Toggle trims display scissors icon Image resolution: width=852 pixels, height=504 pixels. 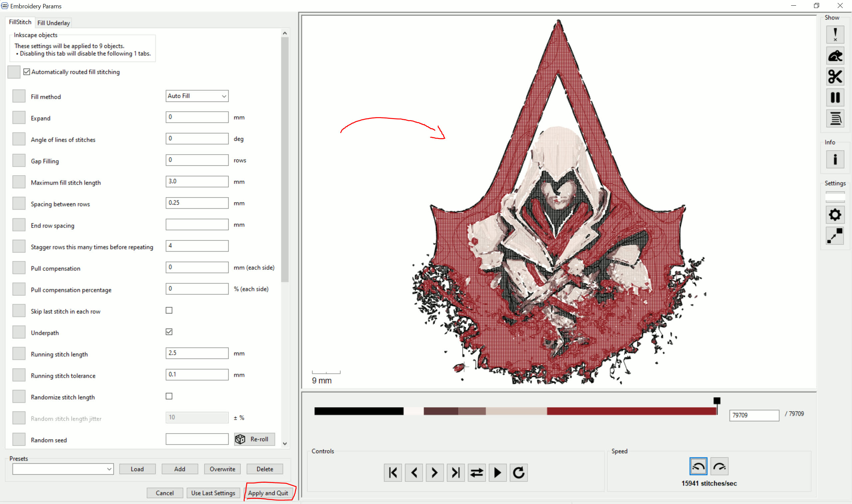pos(835,77)
